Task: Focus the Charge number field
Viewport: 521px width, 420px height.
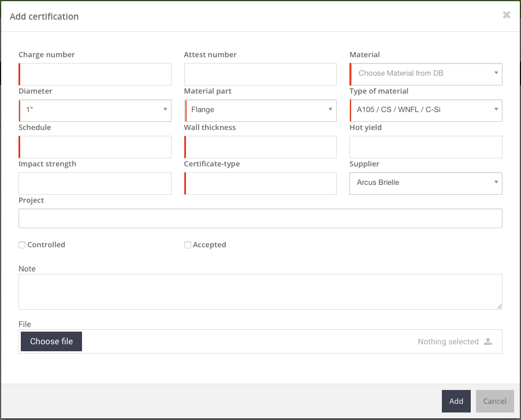Action: click(x=95, y=75)
